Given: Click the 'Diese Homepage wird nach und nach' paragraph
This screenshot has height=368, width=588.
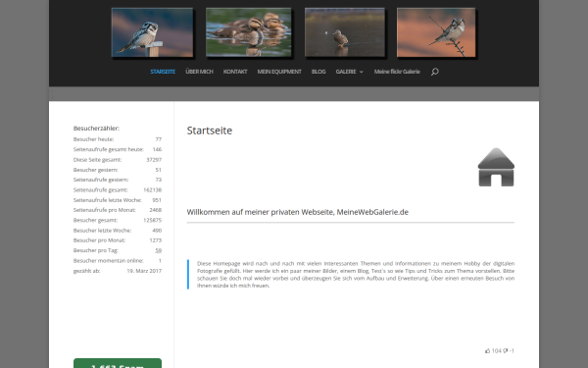Looking at the screenshot, I should pos(356,275).
